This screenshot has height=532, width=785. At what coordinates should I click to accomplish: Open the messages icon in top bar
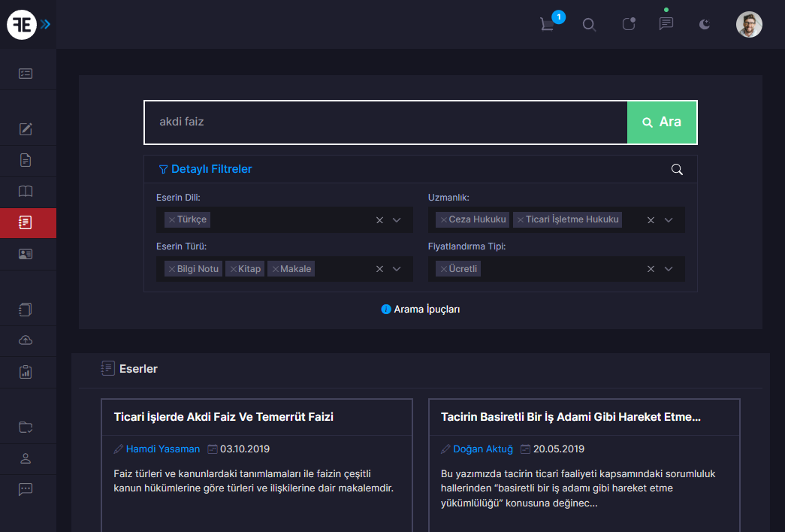coord(666,23)
